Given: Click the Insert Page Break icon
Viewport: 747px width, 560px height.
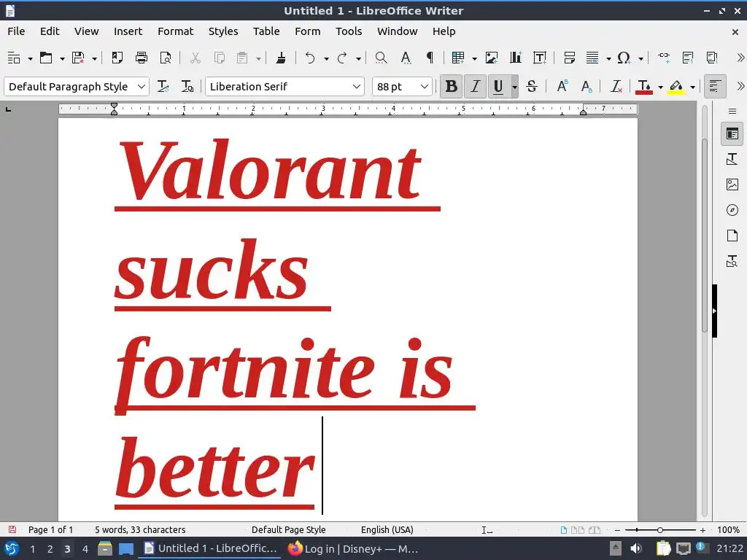Looking at the screenshot, I should pos(569,58).
